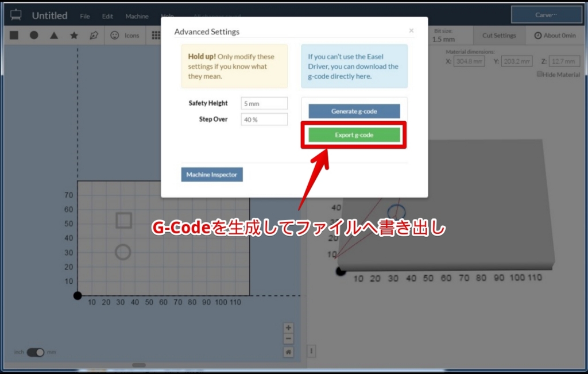Zoom out on the canvas
Viewport: 588px width, 374px height.
point(288,339)
